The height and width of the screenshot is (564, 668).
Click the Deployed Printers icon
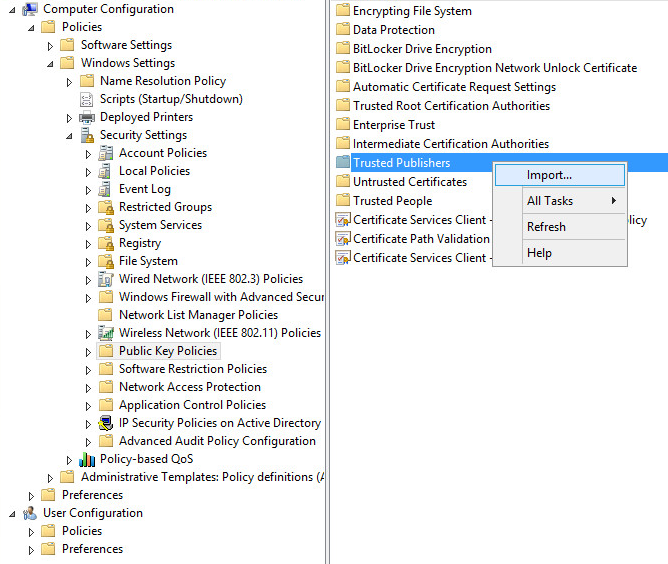tap(87, 117)
